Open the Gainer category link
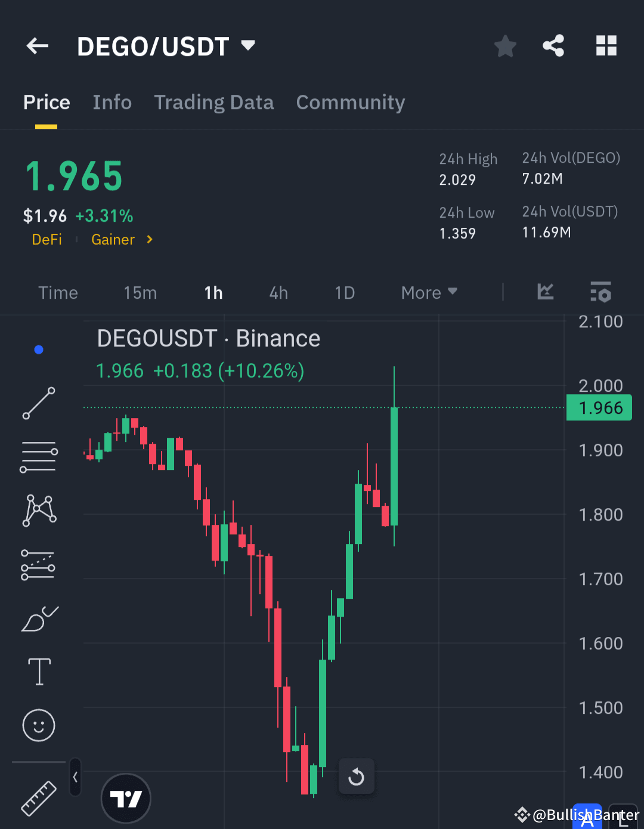This screenshot has width=644, height=829. [113, 239]
